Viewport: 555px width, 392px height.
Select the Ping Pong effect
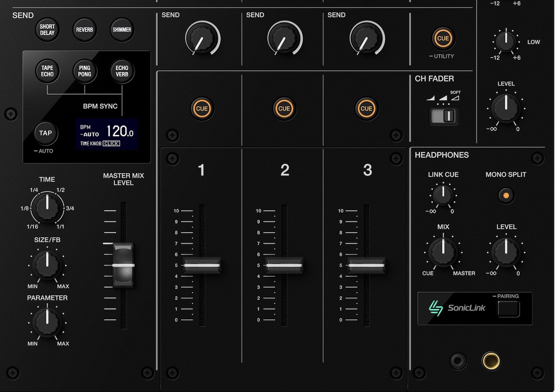pyautogui.click(x=84, y=71)
